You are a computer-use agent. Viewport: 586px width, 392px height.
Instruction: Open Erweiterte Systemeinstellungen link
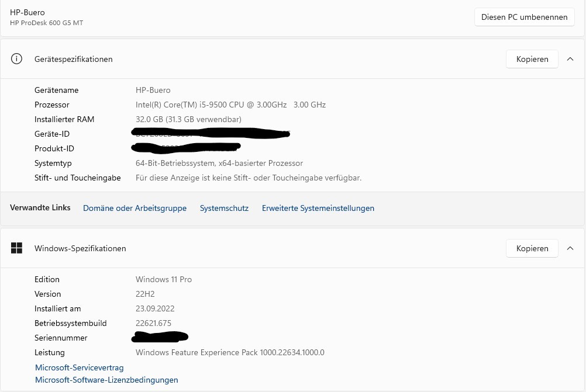click(318, 208)
